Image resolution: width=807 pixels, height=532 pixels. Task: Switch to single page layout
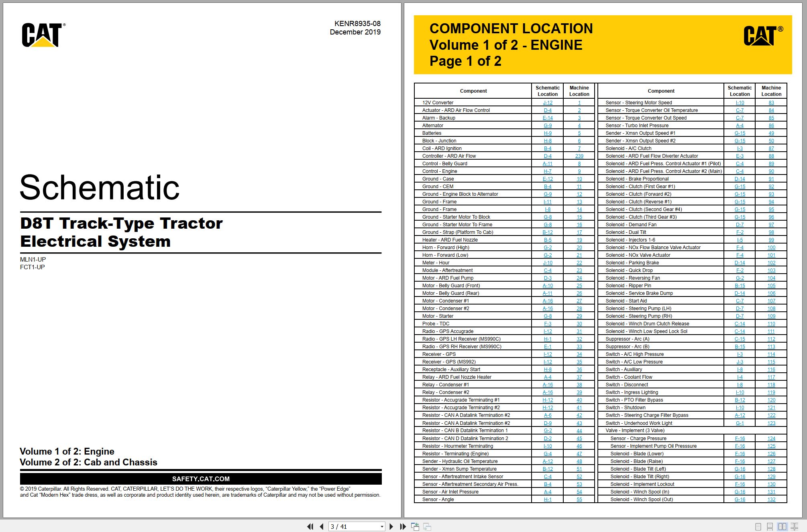pos(758,526)
